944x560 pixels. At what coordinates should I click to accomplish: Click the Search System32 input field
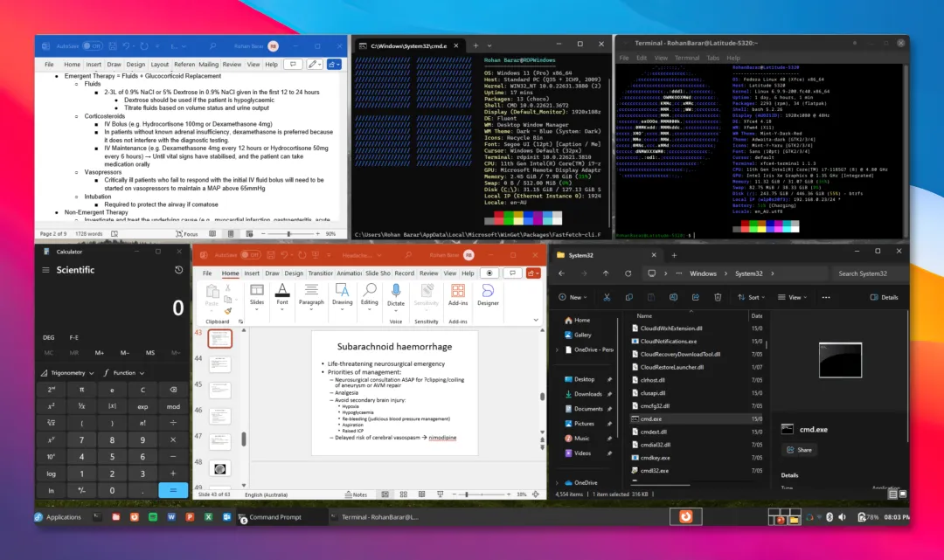coord(867,273)
